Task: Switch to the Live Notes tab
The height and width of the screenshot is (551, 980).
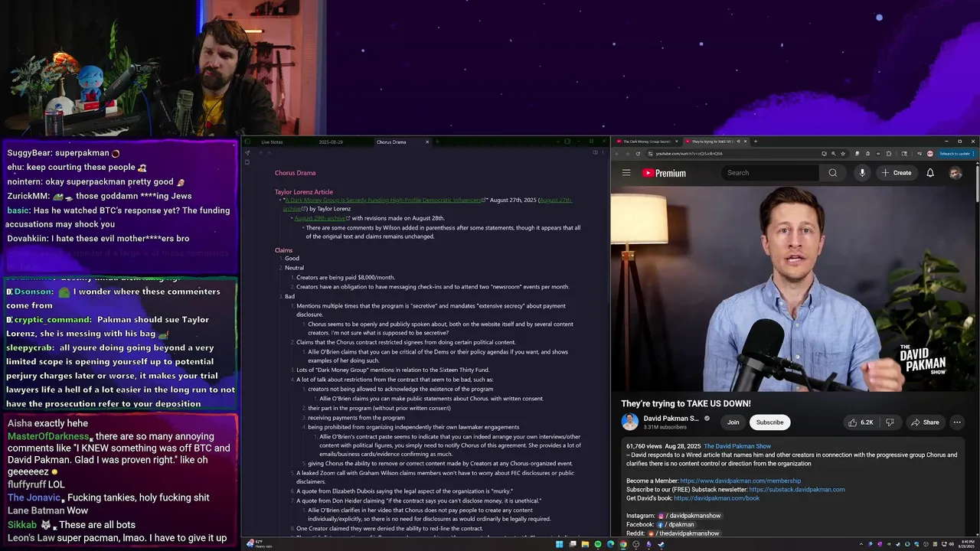Action: click(x=272, y=142)
